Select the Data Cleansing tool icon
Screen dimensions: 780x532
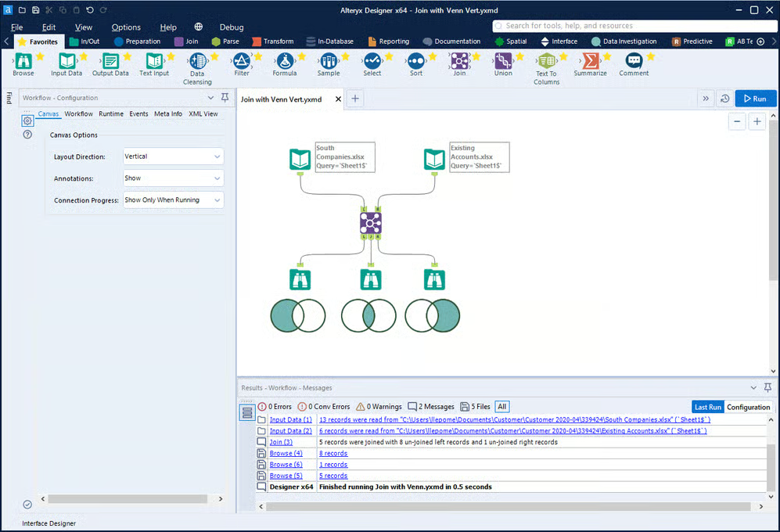[x=197, y=61]
